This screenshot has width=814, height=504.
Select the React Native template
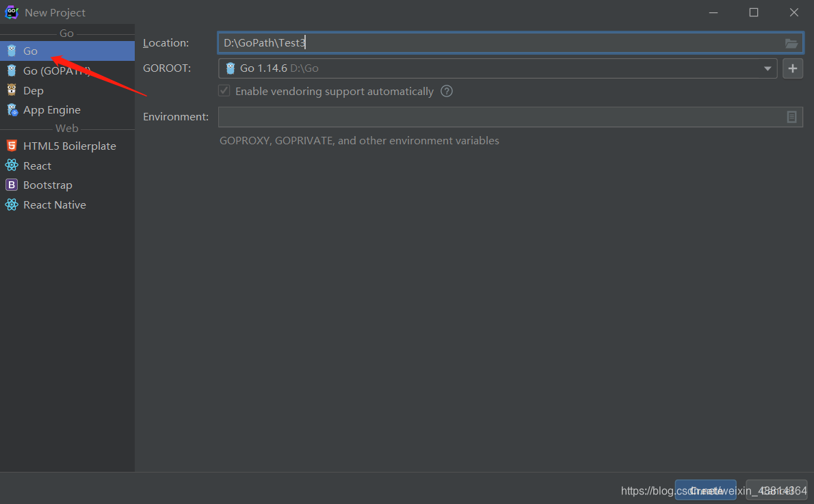coord(68,205)
